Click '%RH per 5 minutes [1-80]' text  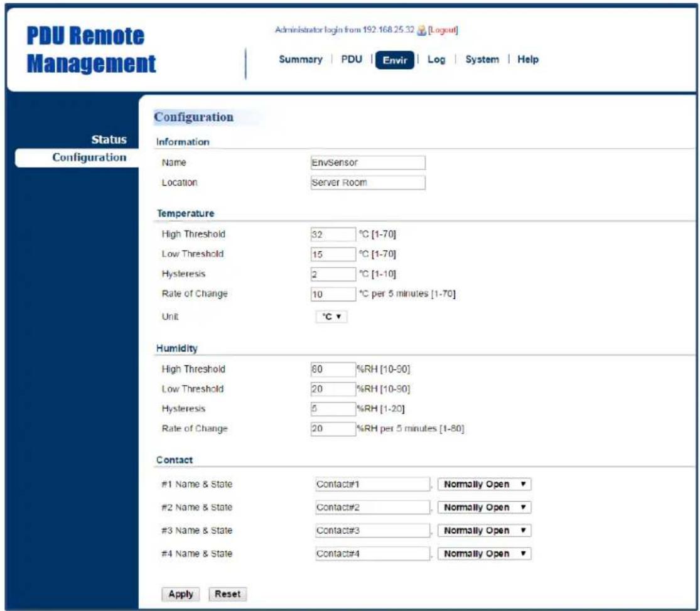click(x=410, y=429)
